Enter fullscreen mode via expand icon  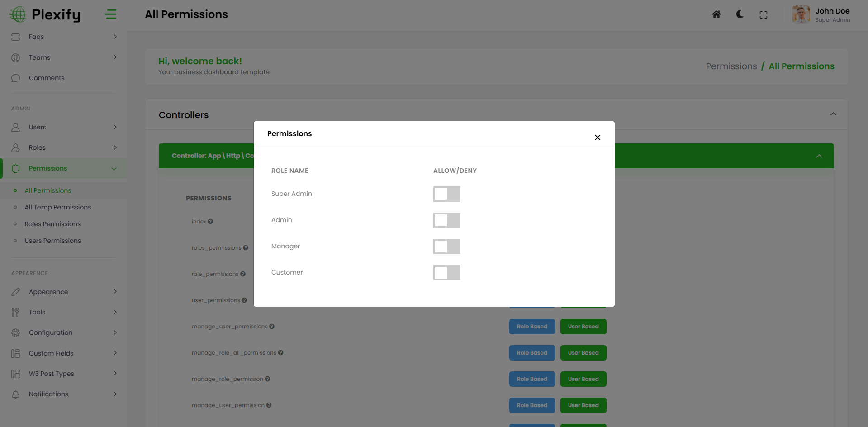pos(764,15)
